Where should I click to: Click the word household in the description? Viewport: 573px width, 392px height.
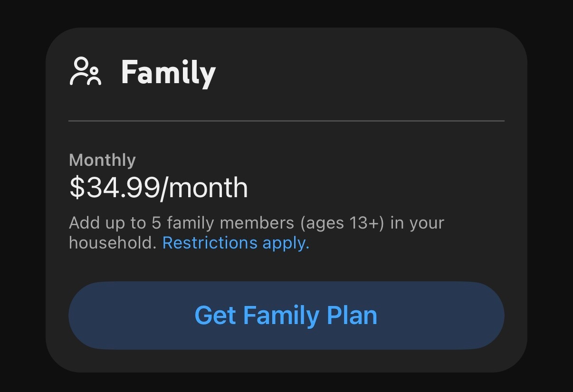[x=112, y=243]
